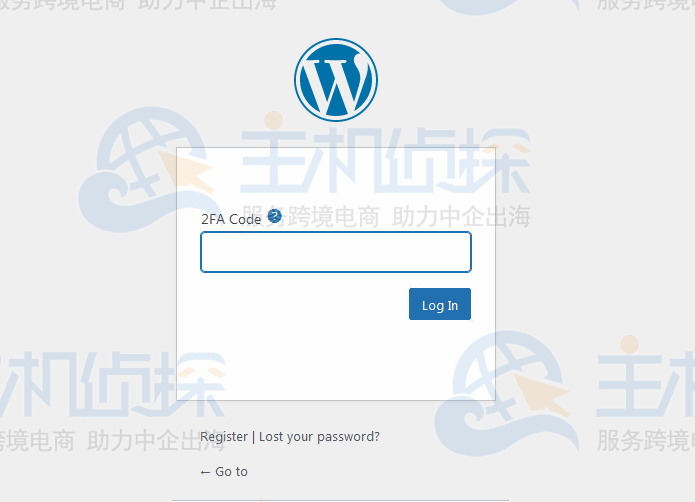The width and height of the screenshot is (695, 502).
Task: Select the 2FA Code label text
Action: [x=231, y=219]
